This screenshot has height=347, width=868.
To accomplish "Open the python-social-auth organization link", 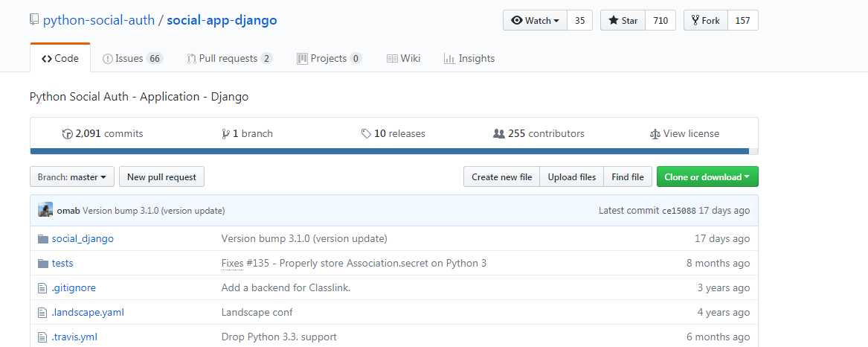I will pyautogui.click(x=98, y=21).
